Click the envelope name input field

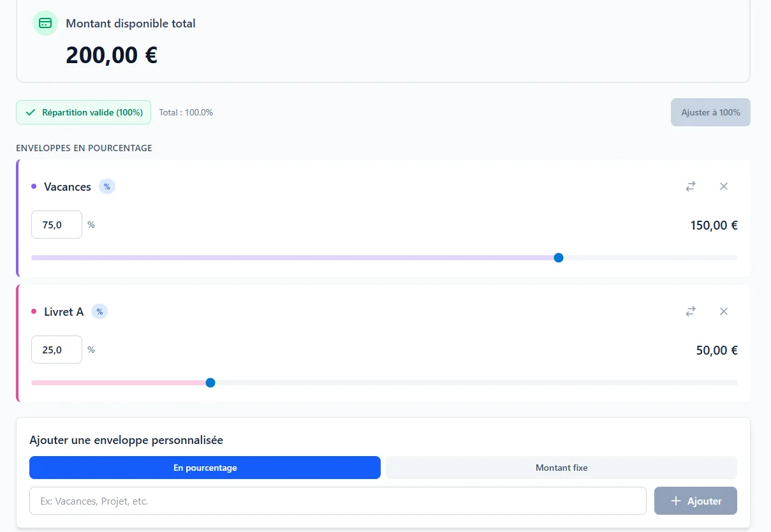337,501
